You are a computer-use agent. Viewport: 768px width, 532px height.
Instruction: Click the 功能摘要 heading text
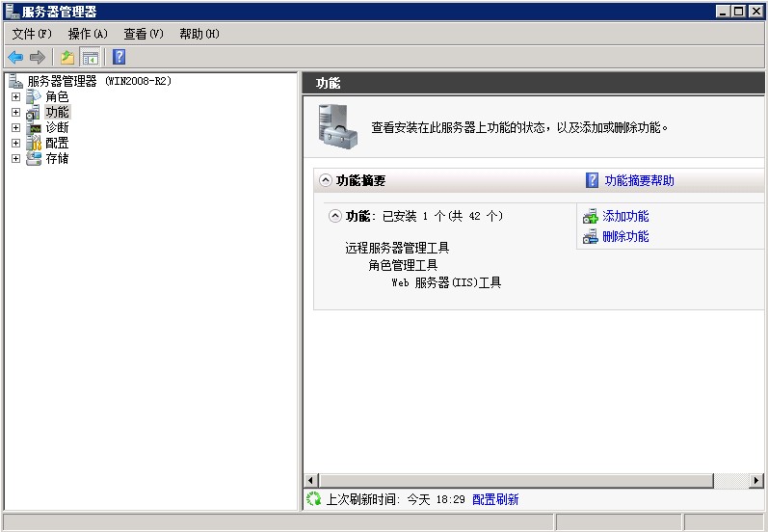tap(360, 181)
